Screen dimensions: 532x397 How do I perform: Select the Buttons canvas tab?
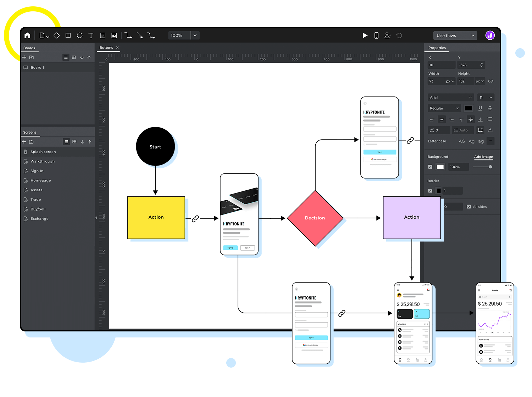(x=106, y=47)
